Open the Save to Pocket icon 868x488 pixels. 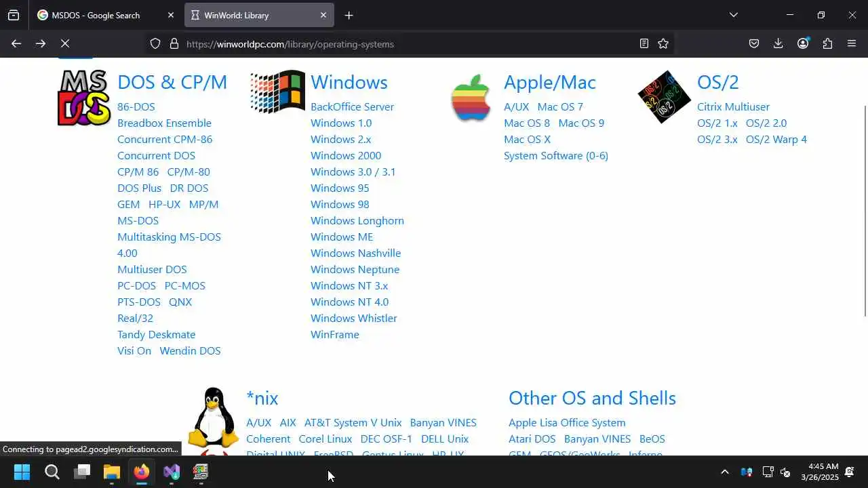coord(754,43)
